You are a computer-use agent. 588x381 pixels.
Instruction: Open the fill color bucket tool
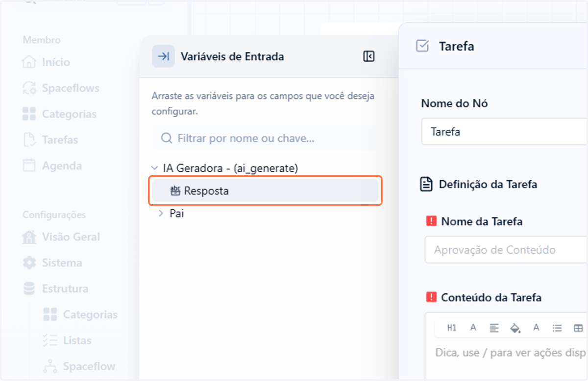click(x=515, y=328)
